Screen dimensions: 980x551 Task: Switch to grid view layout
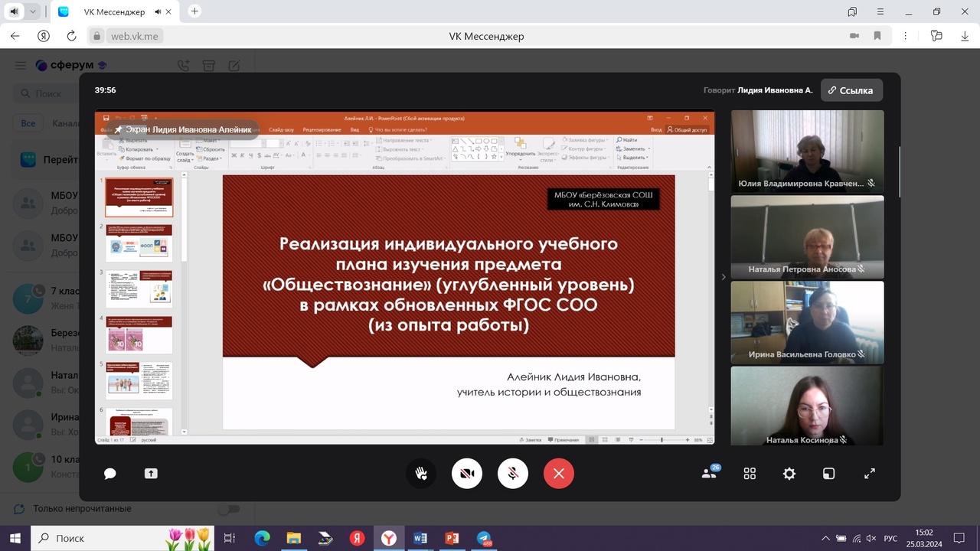pyautogui.click(x=750, y=474)
